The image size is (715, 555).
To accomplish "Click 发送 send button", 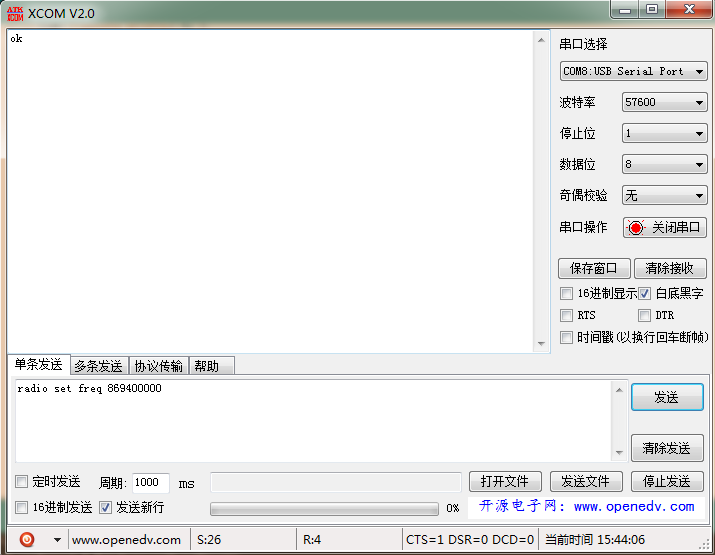I will pos(667,397).
